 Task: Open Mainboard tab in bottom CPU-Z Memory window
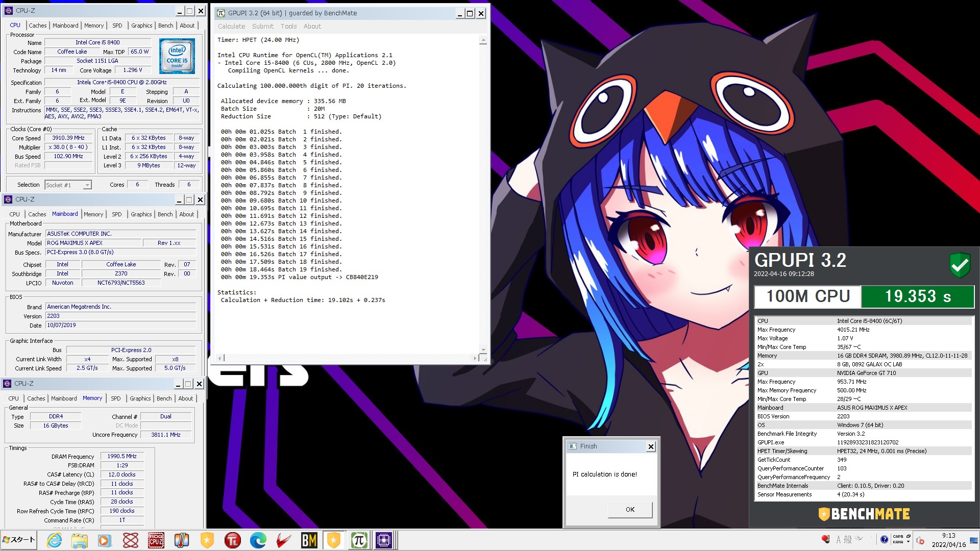point(64,398)
